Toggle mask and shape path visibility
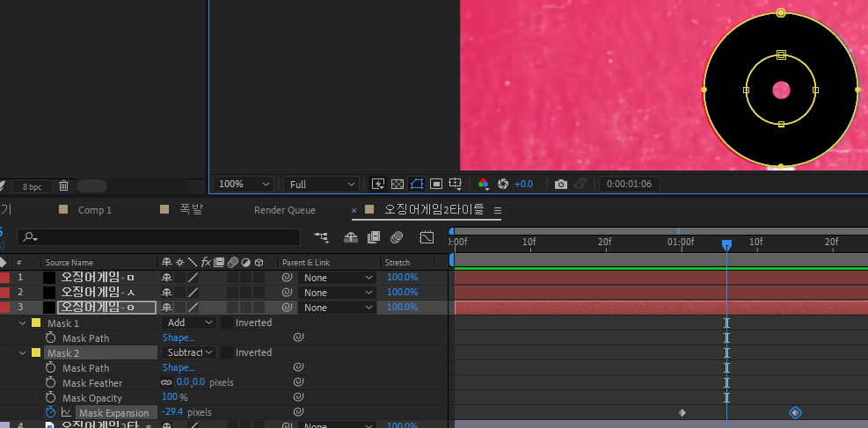868x428 pixels. coord(416,185)
